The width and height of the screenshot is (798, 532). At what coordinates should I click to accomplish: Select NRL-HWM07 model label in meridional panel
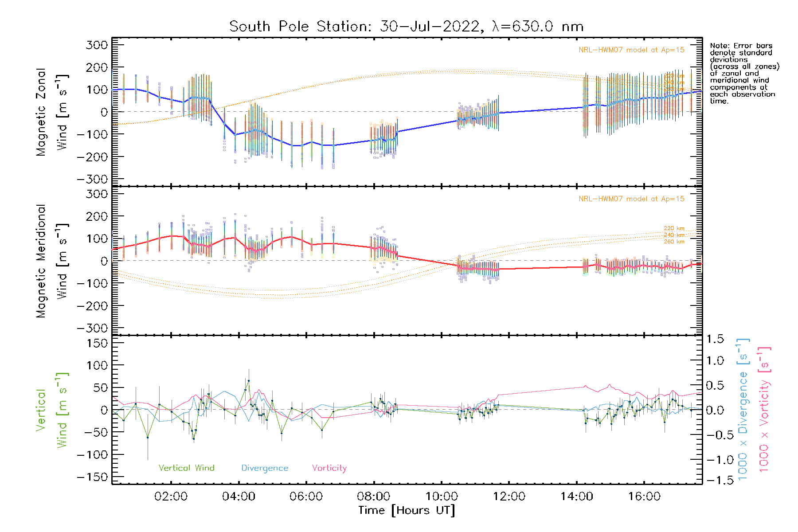(631, 199)
